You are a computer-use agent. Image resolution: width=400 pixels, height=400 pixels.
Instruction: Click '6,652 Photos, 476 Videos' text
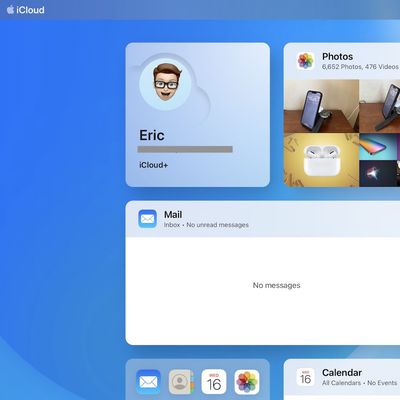[360, 67]
